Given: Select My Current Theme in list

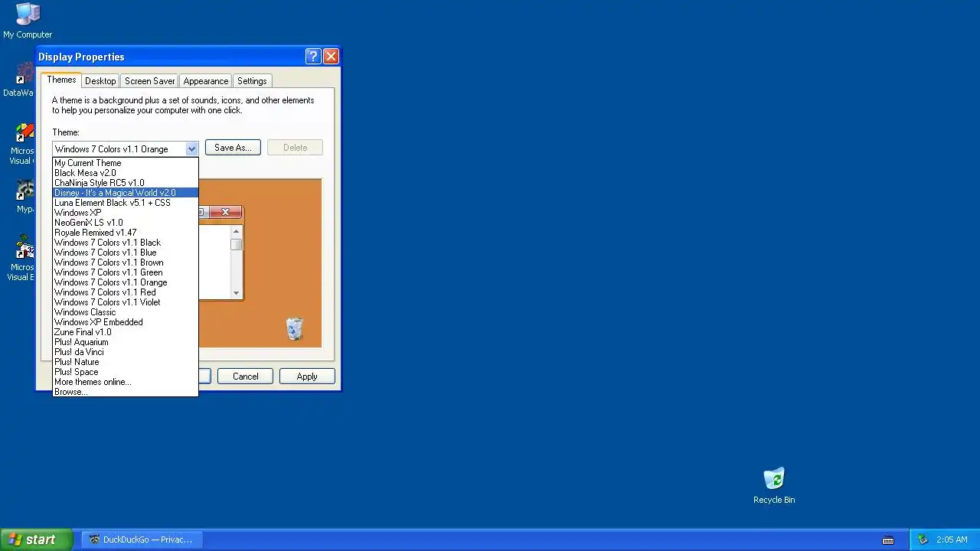Looking at the screenshot, I should point(126,163).
